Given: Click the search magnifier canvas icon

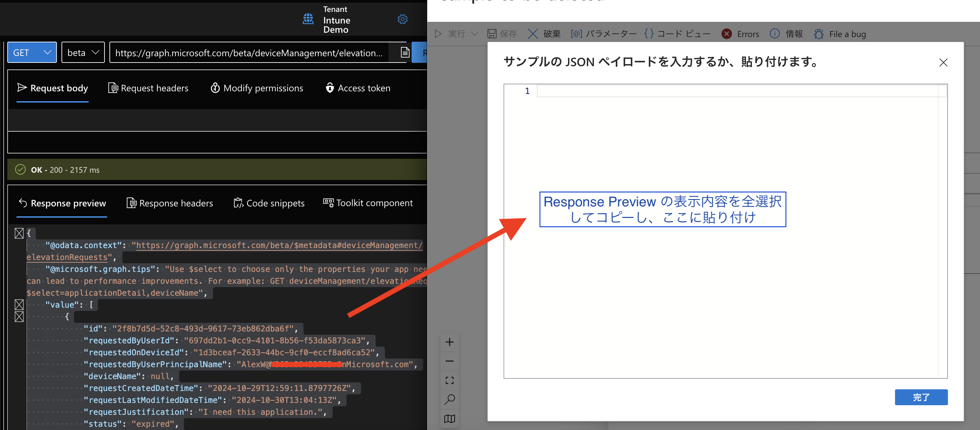Looking at the screenshot, I should [449, 400].
